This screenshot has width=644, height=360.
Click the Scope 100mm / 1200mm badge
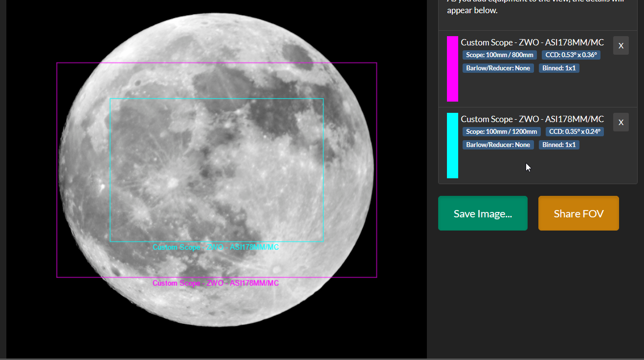click(501, 131)
